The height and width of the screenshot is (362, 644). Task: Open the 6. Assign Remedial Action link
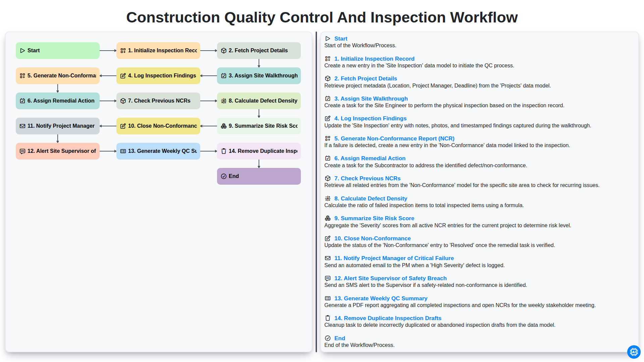point(370,158)
